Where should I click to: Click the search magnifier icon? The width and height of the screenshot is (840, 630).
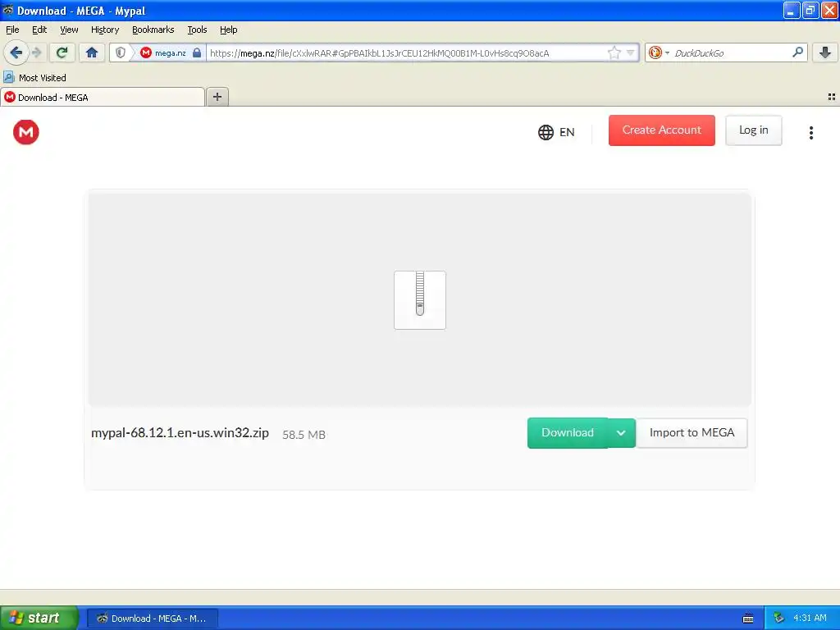[797, 52]
